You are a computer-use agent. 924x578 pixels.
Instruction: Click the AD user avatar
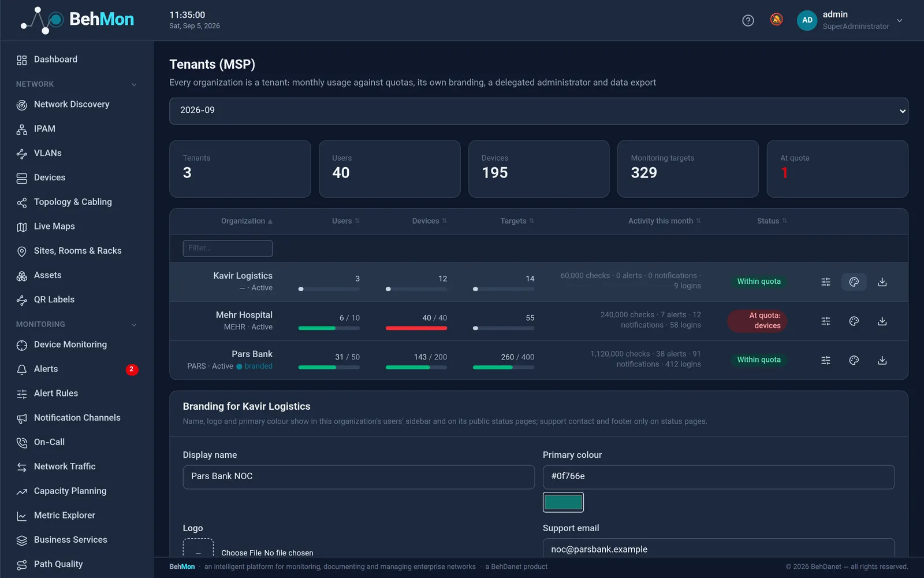(x=807, y=20)
